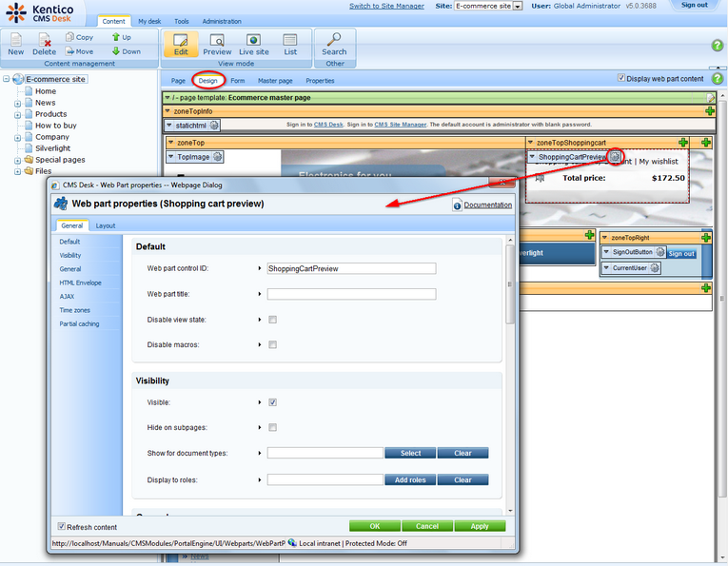The height and width of the screenshot is (566, 728).
Task: Click the Apply button
Action: 480,526
